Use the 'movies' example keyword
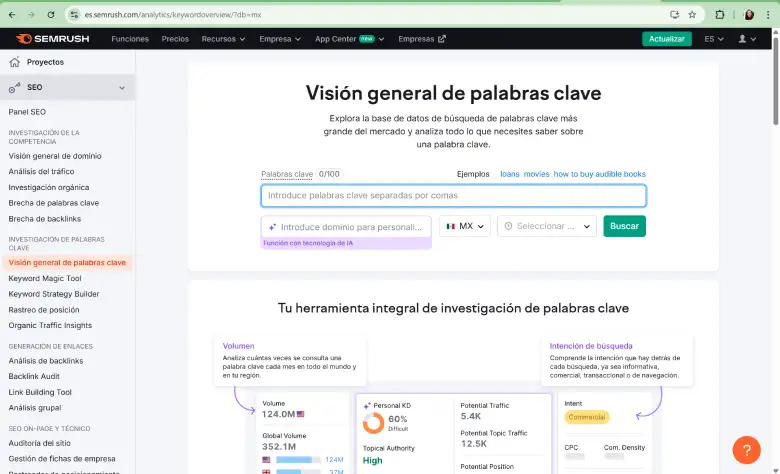Image resolution: width=780 pixels, height=474 pixels. [x=536, y=174]
